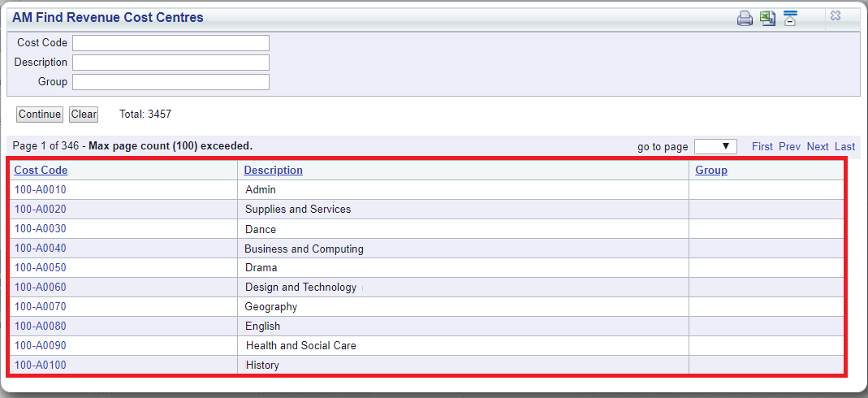
Task: Sort by Cost Code column header
Action: [41, 171]
